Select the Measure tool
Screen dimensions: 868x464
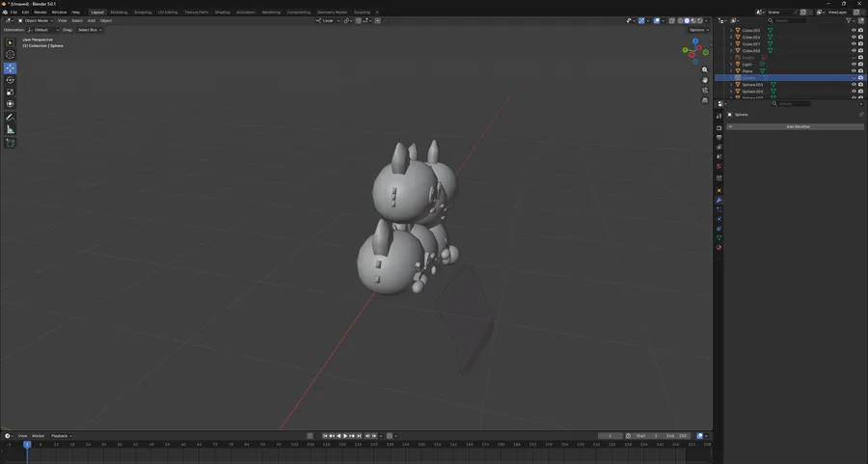(10, 129)
